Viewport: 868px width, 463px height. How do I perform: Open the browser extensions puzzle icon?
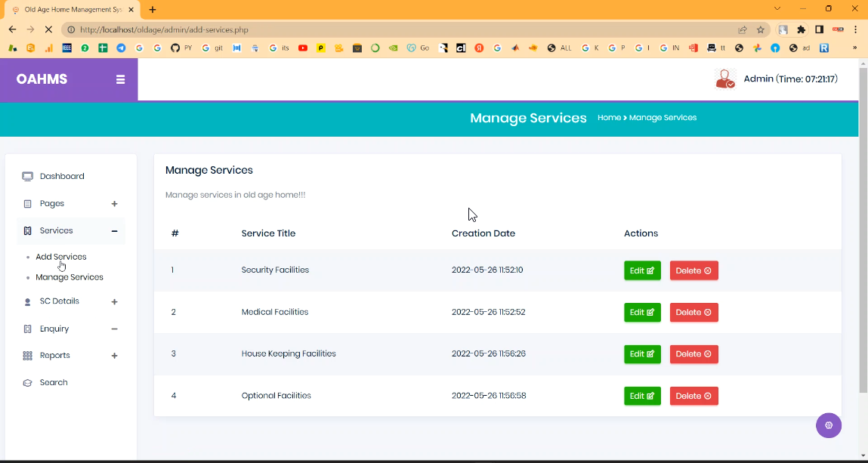click(801, 30)
